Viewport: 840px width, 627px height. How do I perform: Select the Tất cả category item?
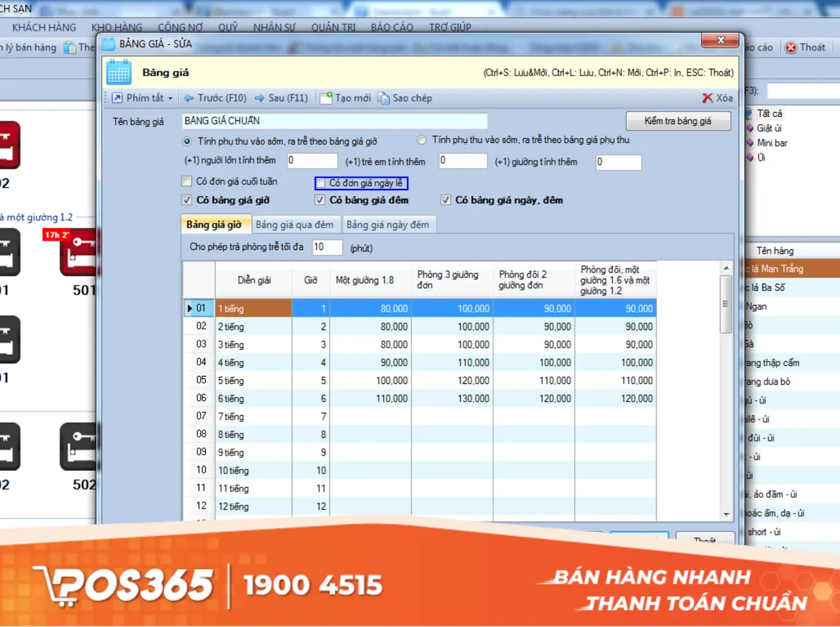click(x=769, y=113)
